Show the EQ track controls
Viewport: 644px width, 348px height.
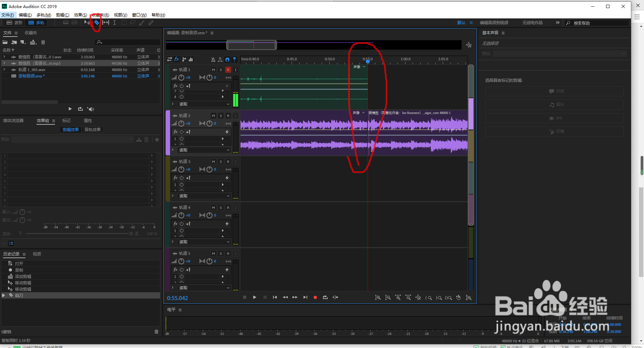pyautogui.click(x=191, y=59)
